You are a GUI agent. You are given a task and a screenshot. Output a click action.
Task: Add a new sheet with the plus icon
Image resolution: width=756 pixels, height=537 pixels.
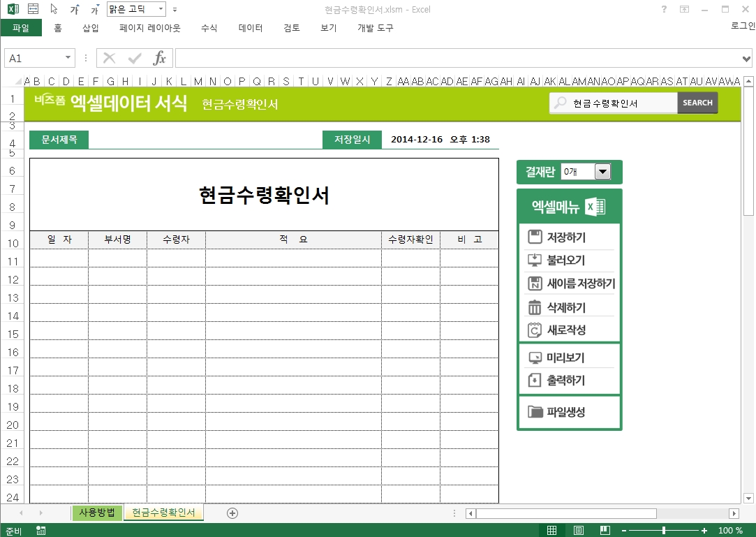coord(232,513)
